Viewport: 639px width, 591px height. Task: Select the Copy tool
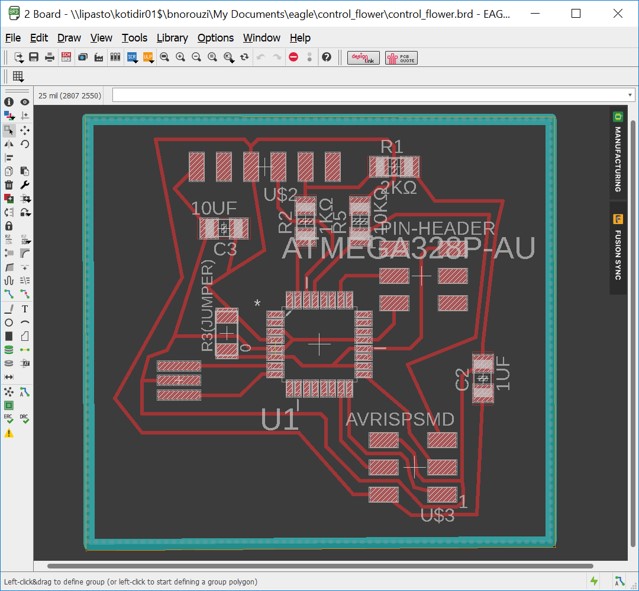click(9, 171)
